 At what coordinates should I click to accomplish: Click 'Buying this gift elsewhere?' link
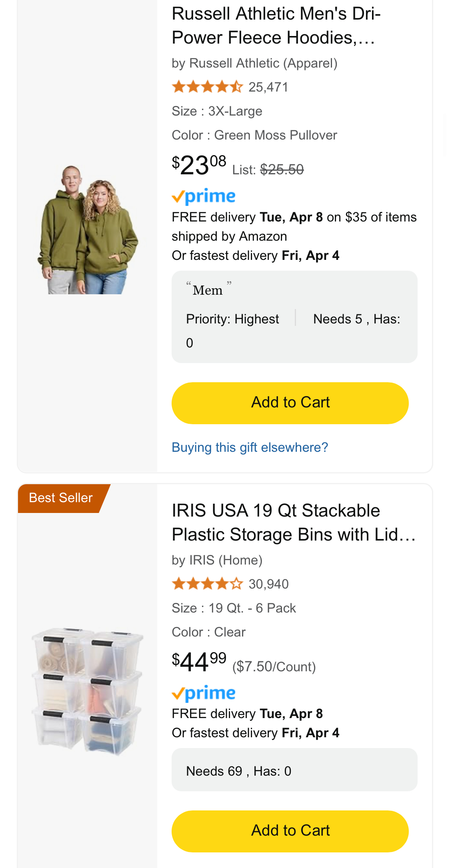click(250, 447)
